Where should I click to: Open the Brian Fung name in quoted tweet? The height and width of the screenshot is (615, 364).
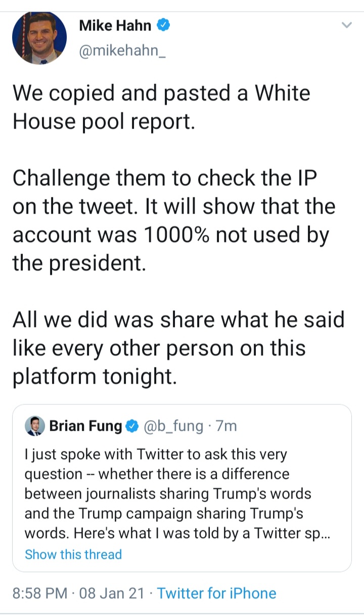pos(85,426)
